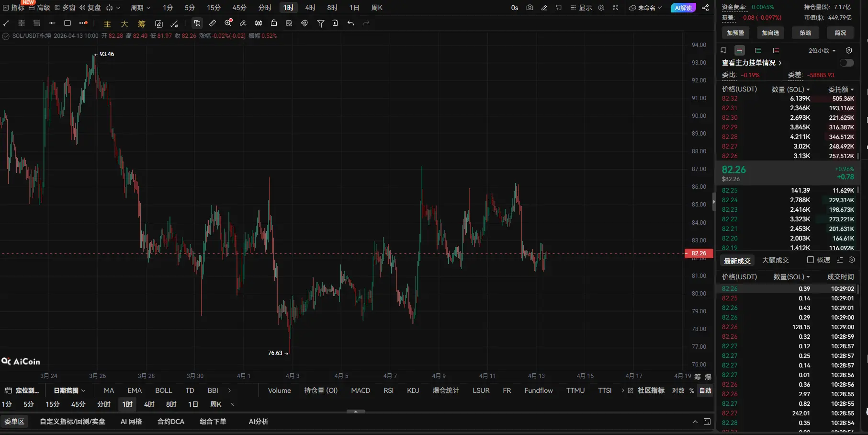Toggle 查看主力挂单情况 switch
This screenshot has width=868, height=435.
click(847, 63)
